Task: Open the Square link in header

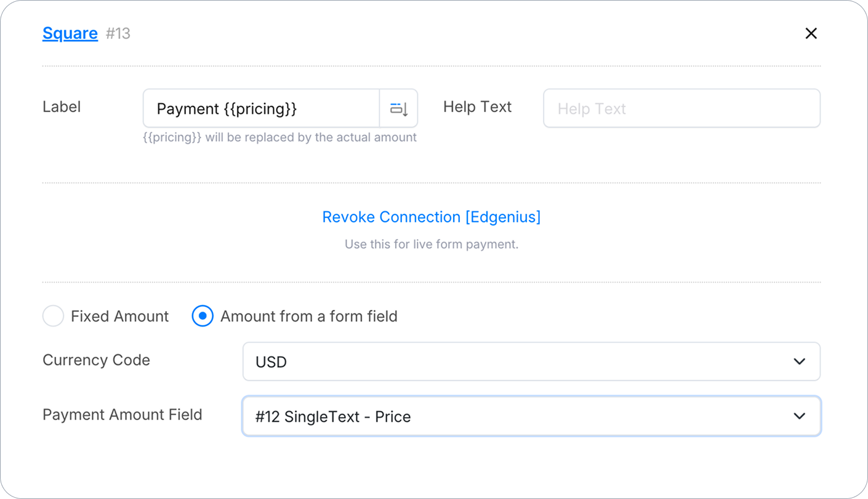Action: pyautogui.click(x=70, y=33)
